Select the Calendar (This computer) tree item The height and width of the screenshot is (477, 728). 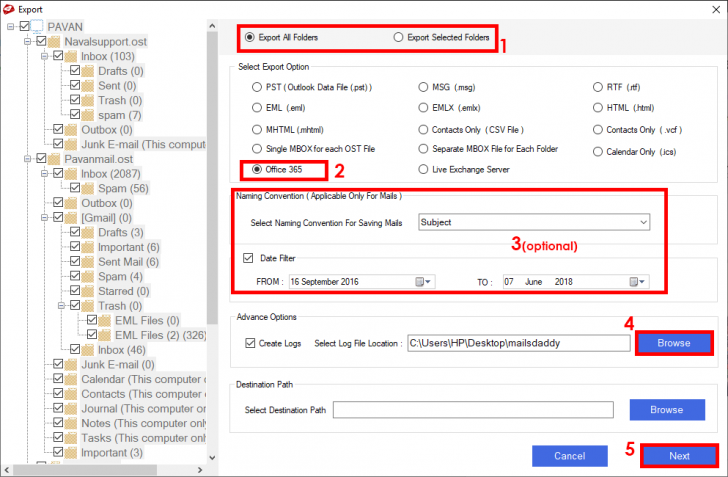click(x=143, y=379)
